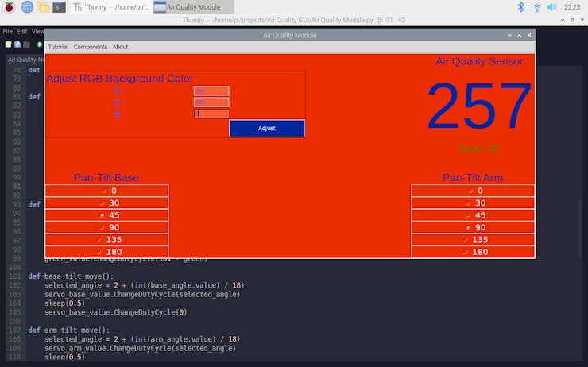
Task: Open the Raspberry Pi applications menu
Action: [9, 7]
